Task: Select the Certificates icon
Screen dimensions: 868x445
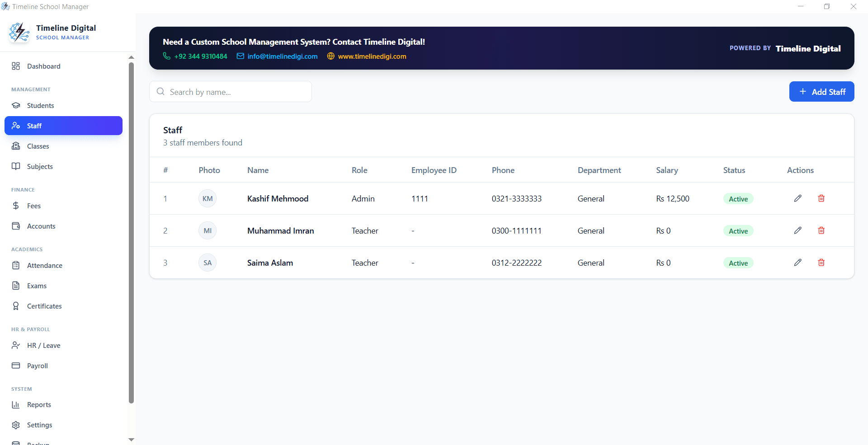Action: coord(16,306)
